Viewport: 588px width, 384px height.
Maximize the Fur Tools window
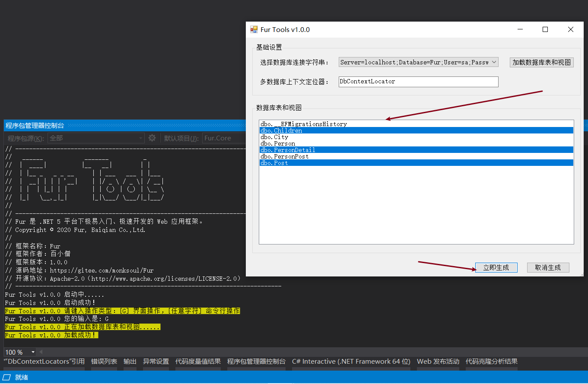tap(545, 30)
